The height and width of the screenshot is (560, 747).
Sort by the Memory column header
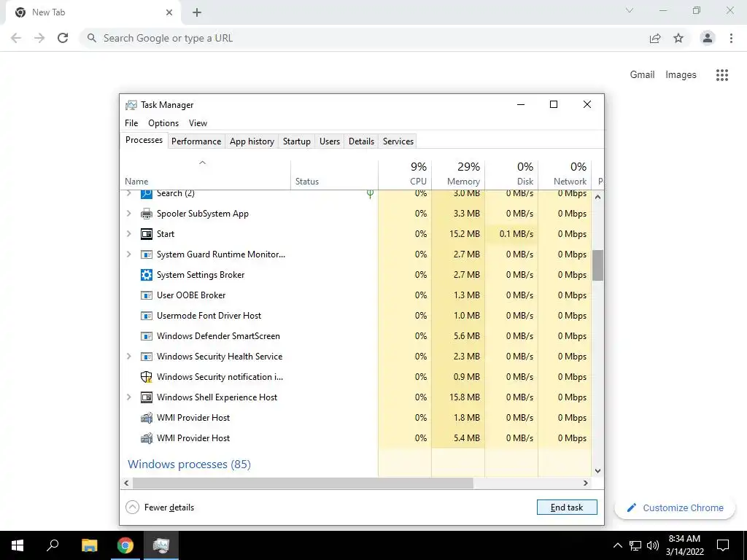[458, 174]
